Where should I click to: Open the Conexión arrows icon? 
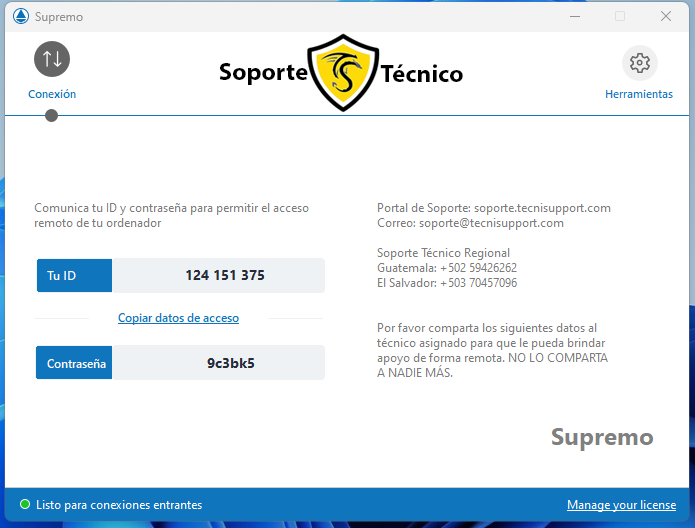pos(52,59)
